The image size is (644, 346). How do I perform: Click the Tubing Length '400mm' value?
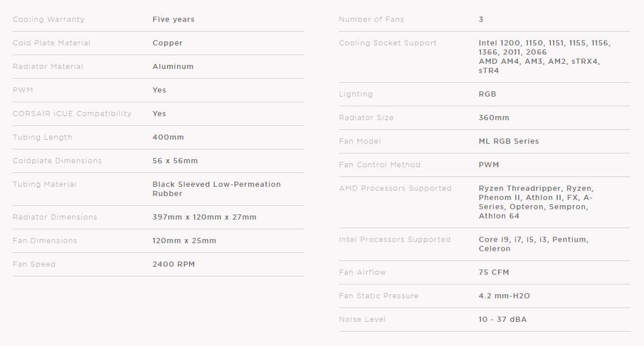[168, 137]
